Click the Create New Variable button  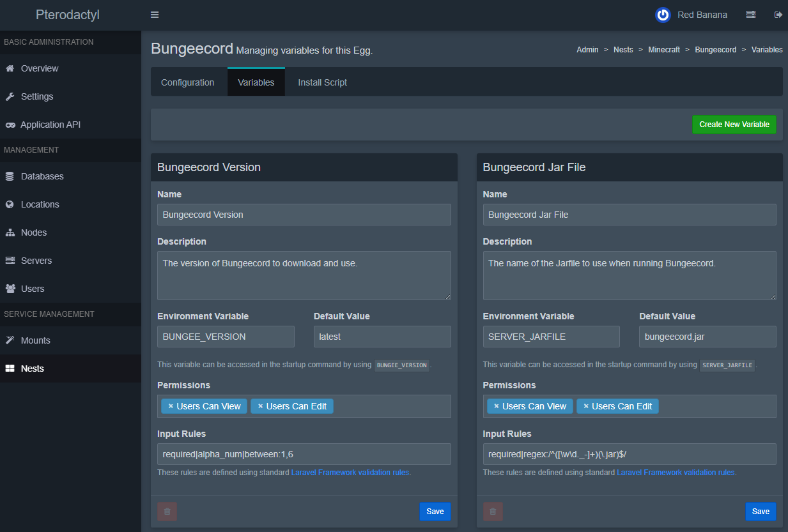pyautogui.click(x=734, y=125)
